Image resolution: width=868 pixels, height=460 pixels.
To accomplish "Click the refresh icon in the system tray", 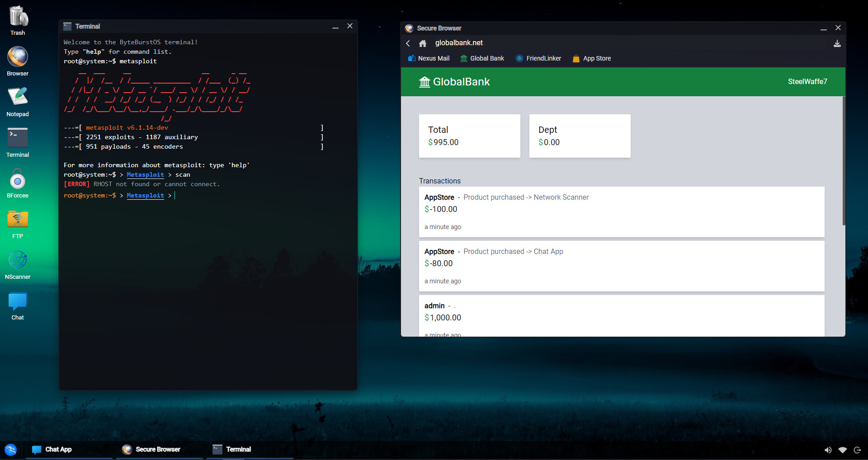I will (x=858, y=450).
